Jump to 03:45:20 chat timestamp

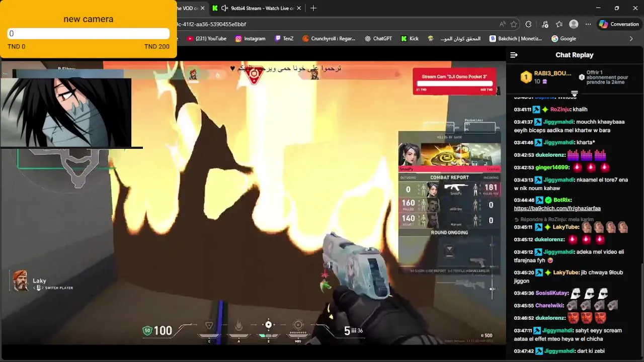(x=522, y=273)
